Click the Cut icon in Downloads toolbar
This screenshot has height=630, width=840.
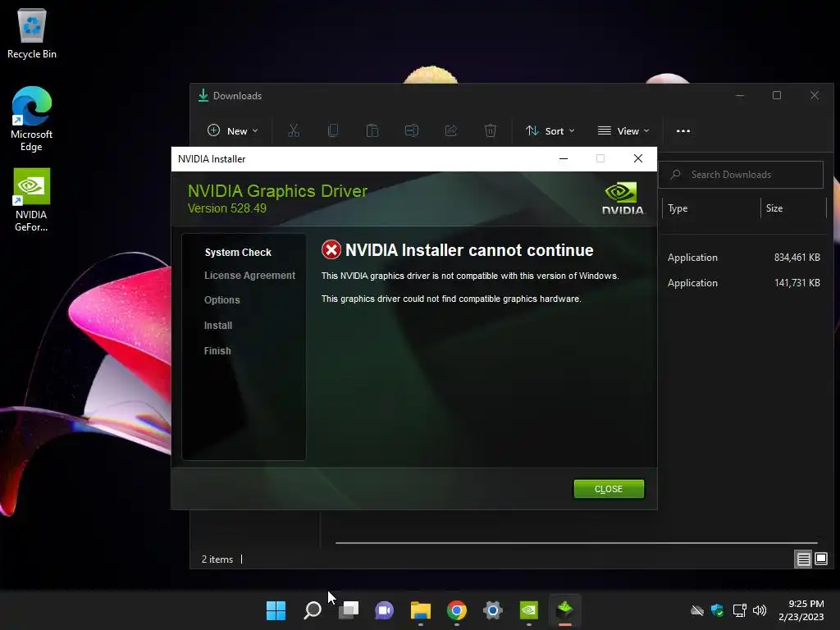(x=294, y=130)
